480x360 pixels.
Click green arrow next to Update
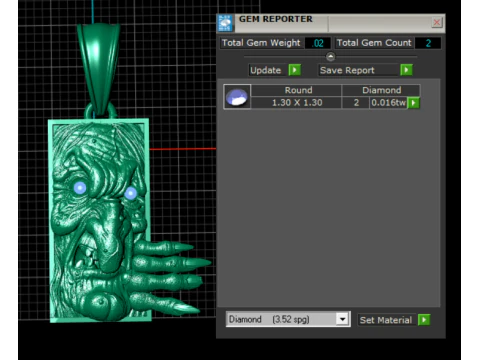(x=295, y=70)
